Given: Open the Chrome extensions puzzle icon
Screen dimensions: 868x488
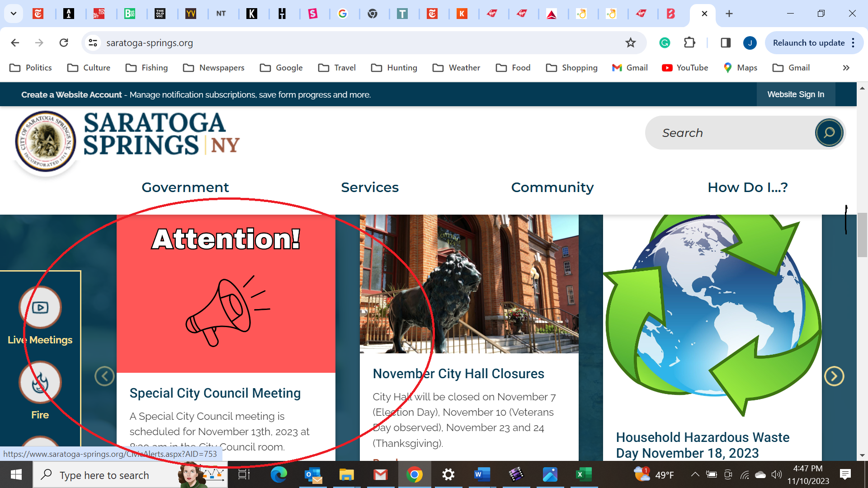Looking at the screenshot, I should 689,43.
